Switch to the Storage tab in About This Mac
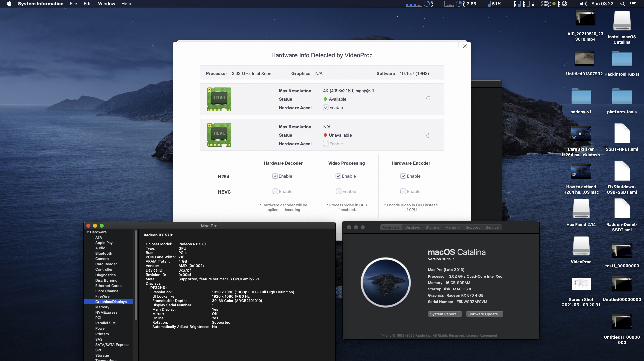Screen dimensions: 644x361 tap(432, 227)
